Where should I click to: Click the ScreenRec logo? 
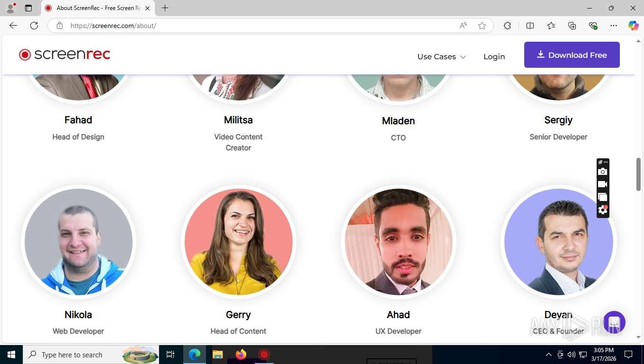(x=64, y=55)
